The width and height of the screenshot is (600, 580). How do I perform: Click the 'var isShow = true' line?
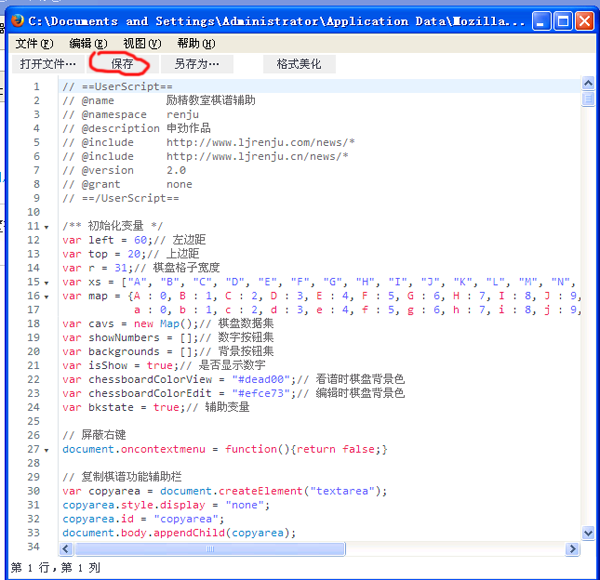point(164,365)
